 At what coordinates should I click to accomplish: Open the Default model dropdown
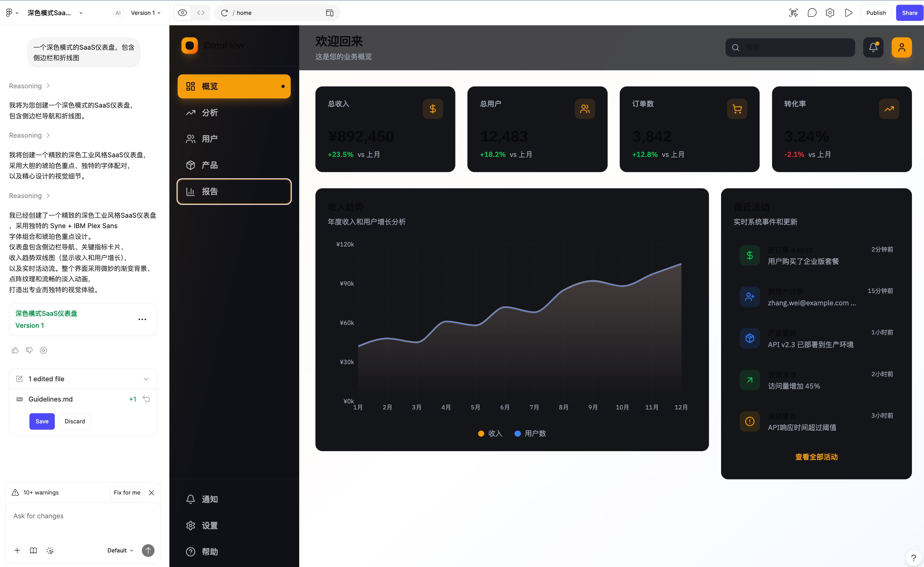[x=120, y=550]
